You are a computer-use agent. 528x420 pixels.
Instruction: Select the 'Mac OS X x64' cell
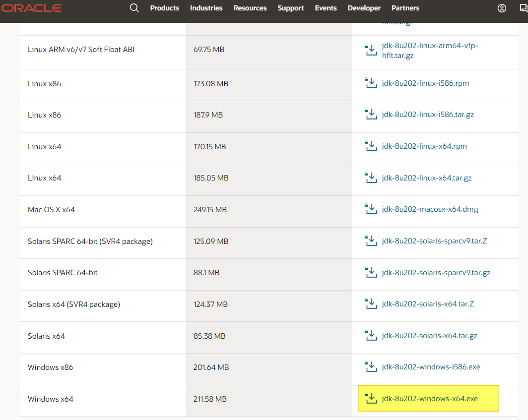coord(103,211)
